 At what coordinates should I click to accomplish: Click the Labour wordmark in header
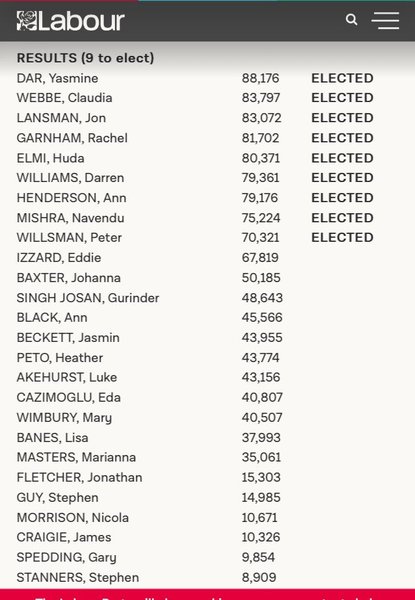pos(81,21)
